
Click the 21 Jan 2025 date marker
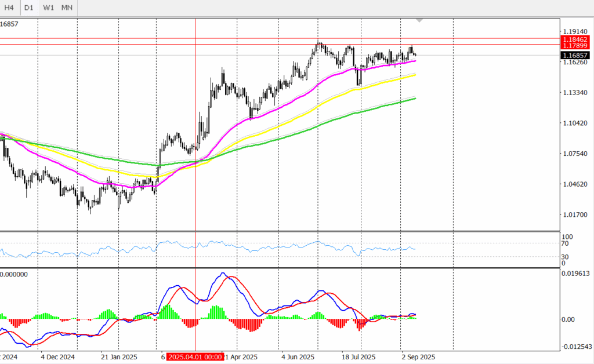coord(119,357)
